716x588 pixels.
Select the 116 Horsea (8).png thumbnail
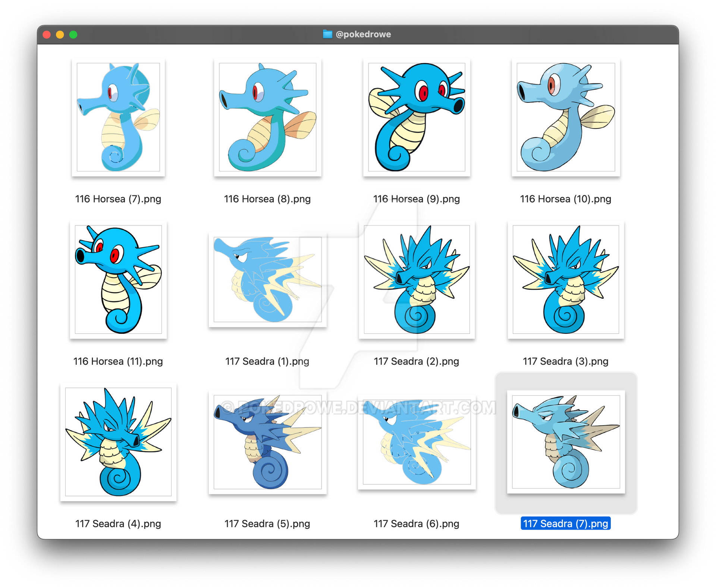pos(267,117)
